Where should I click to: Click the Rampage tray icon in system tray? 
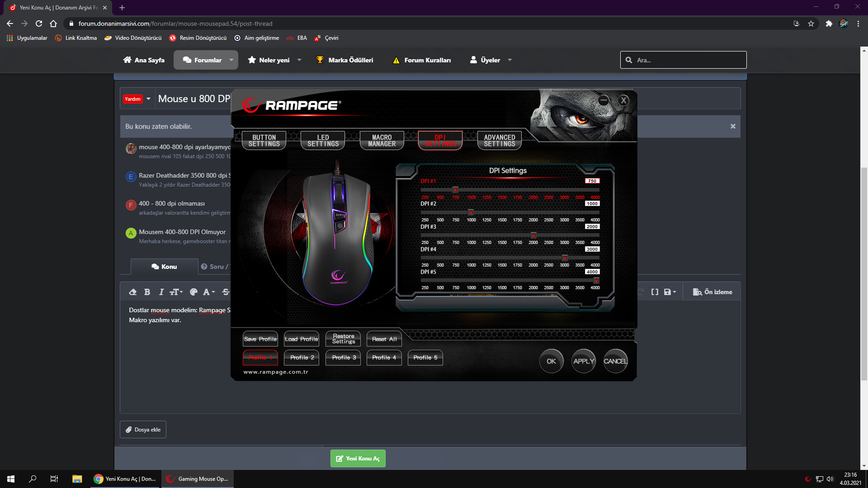(808, 479)
